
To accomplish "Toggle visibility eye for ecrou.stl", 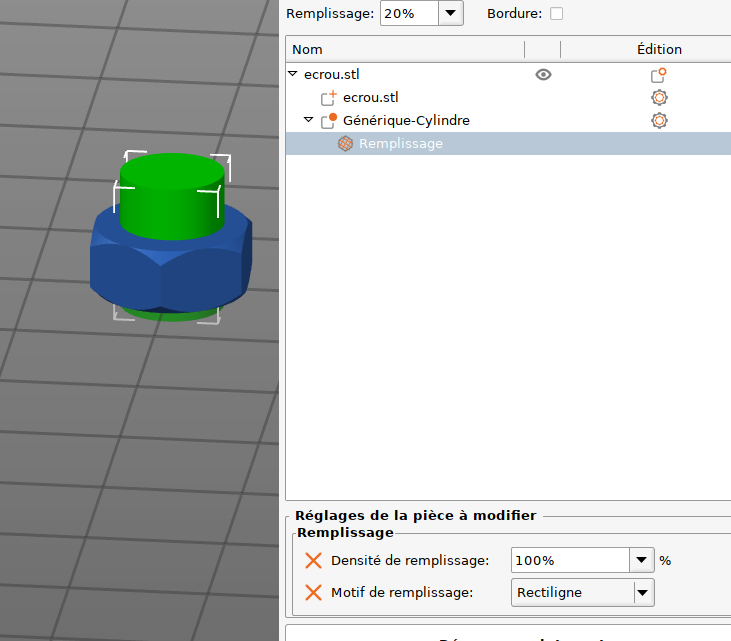I will pyautogui.click(x=543, y=75).
